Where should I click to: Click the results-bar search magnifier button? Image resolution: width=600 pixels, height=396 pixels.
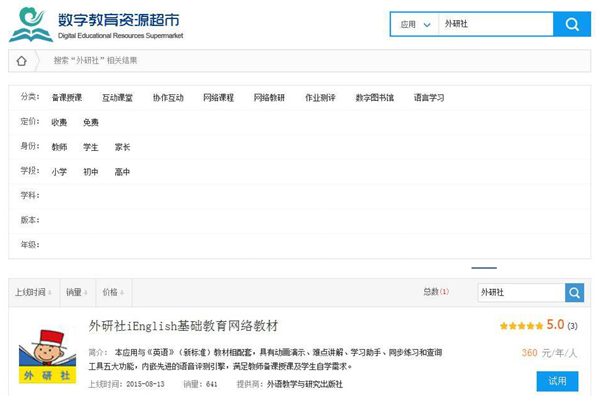tap(574, 293)
